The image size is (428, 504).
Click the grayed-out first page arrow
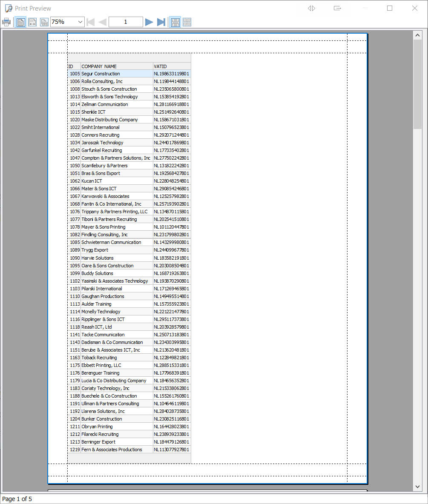click(91, 22)
